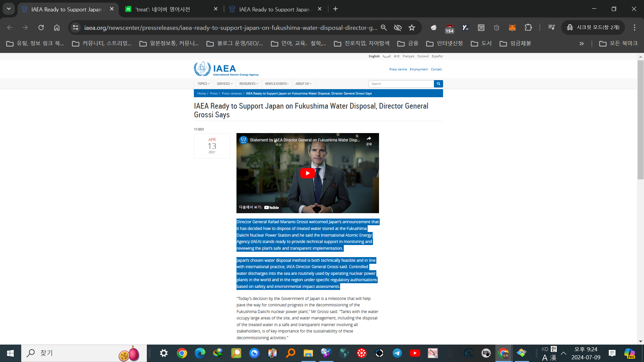Open the ABOUT US menu
The image size is (644, 362).
pyautogui.click(x=303, y=84)
